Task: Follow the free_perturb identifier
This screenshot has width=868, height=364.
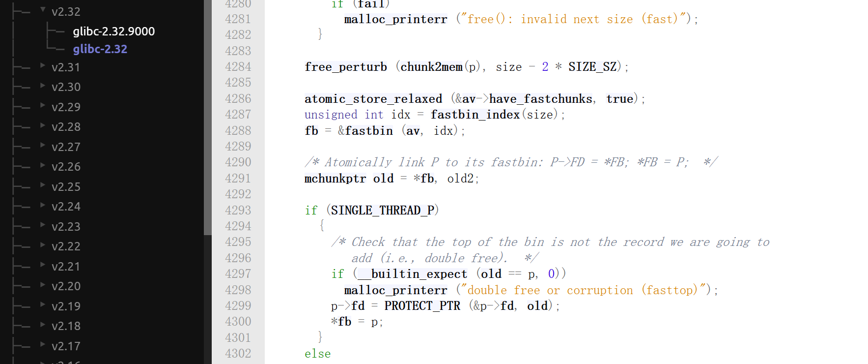Action: pyautogui.click(x=346, y=67)
